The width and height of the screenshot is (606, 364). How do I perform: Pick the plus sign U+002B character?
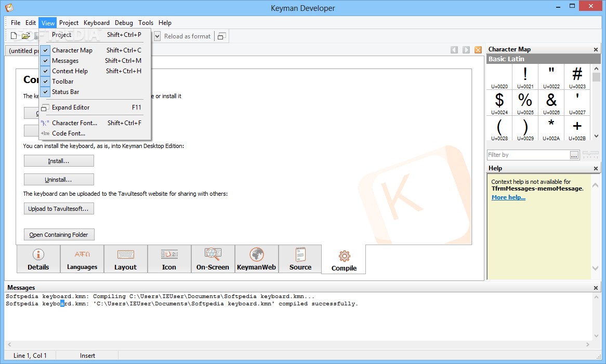point(577,129)
